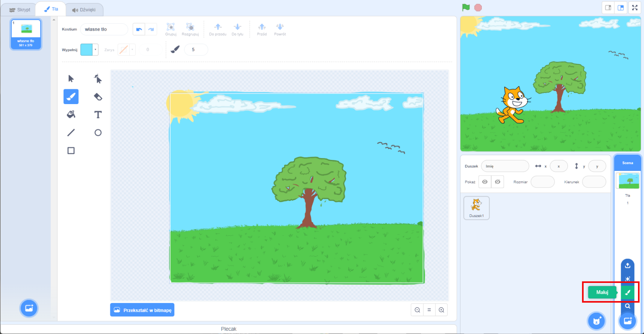
Task: Click the sprite x position field
Action: pos(559,166)
